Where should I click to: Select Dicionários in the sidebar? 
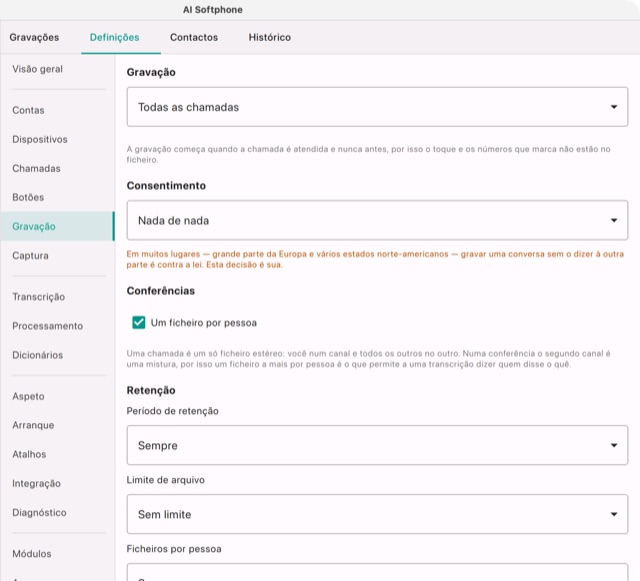point(58,355)
